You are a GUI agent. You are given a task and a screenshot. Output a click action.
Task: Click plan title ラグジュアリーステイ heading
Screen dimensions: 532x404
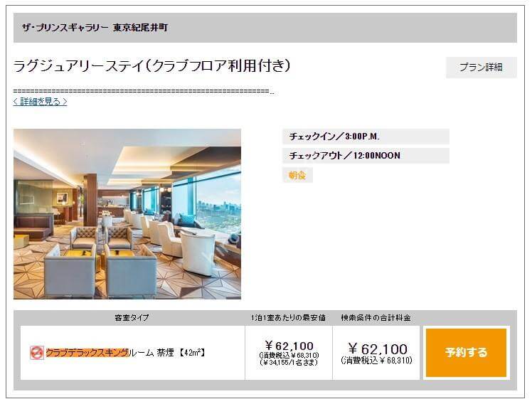click(151, 66)
